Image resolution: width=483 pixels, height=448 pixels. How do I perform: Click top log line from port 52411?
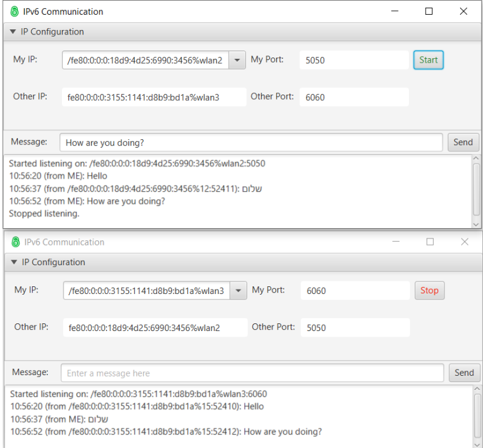(135, 189)
